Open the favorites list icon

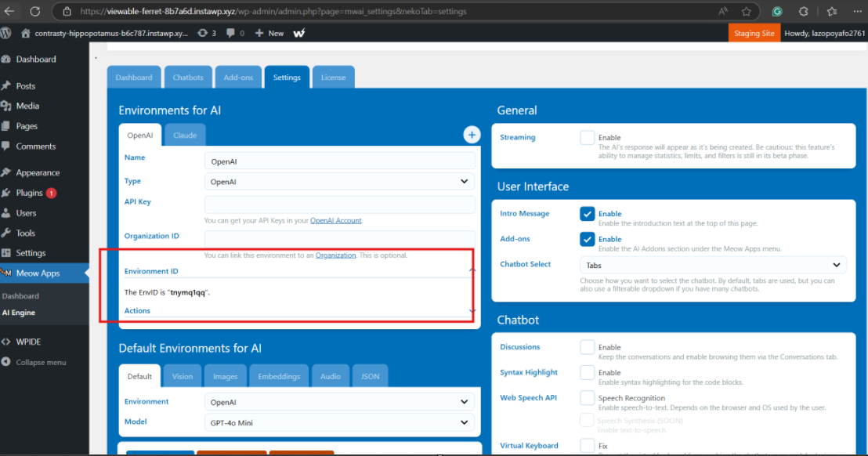832,11
